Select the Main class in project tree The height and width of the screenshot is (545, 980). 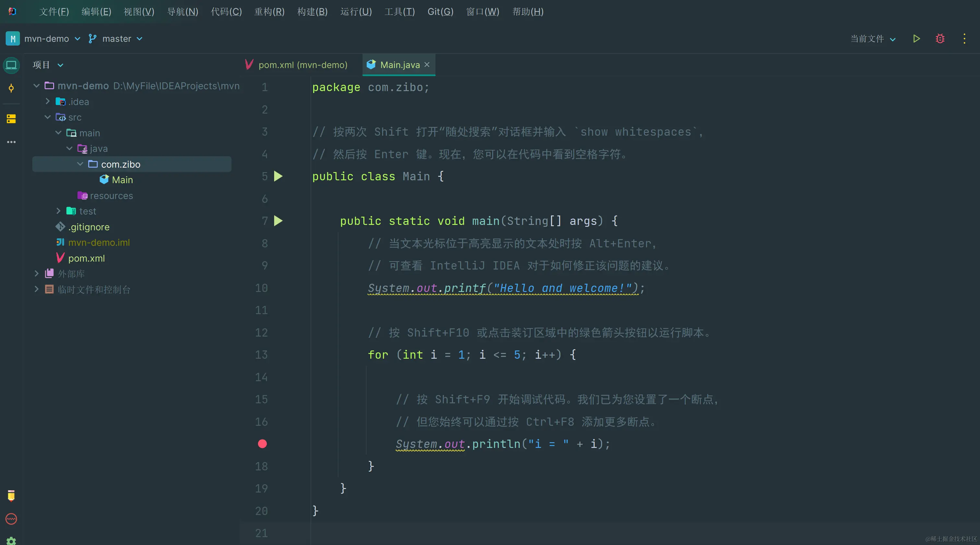click(122, 180)
